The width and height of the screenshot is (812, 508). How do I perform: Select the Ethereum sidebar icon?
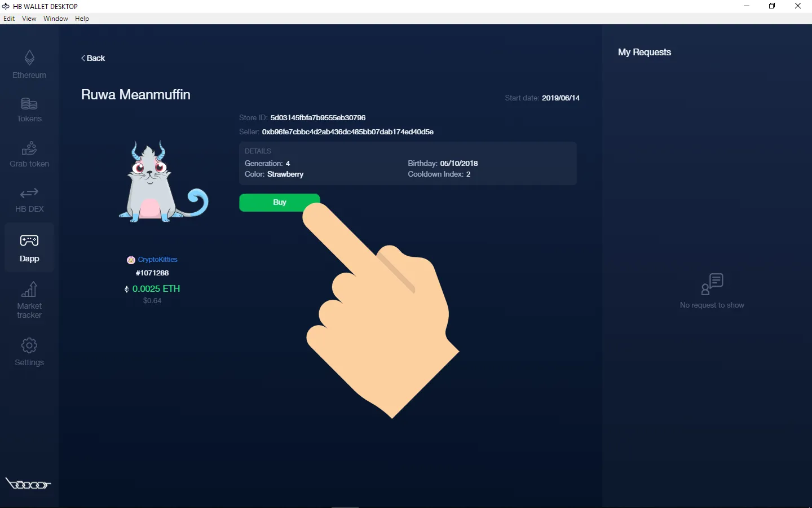pos(29,63)
